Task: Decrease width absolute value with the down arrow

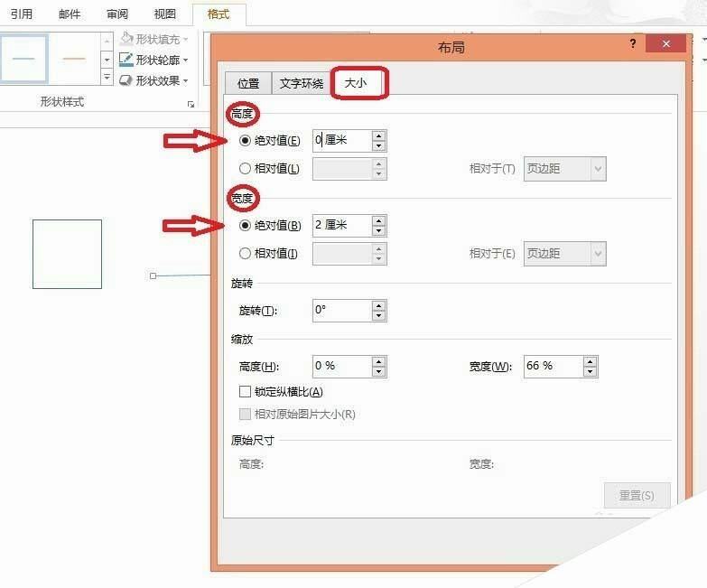Action: coord(378,230)
